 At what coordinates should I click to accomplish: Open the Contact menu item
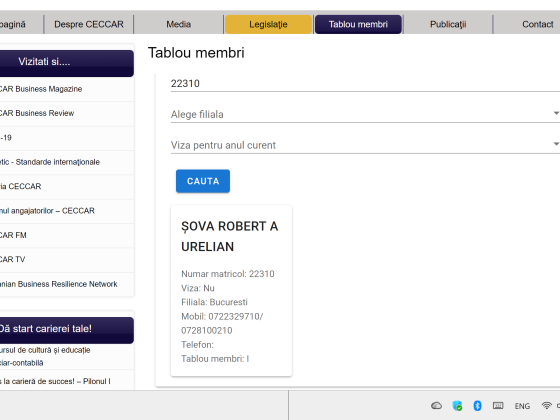coord(538,24)
